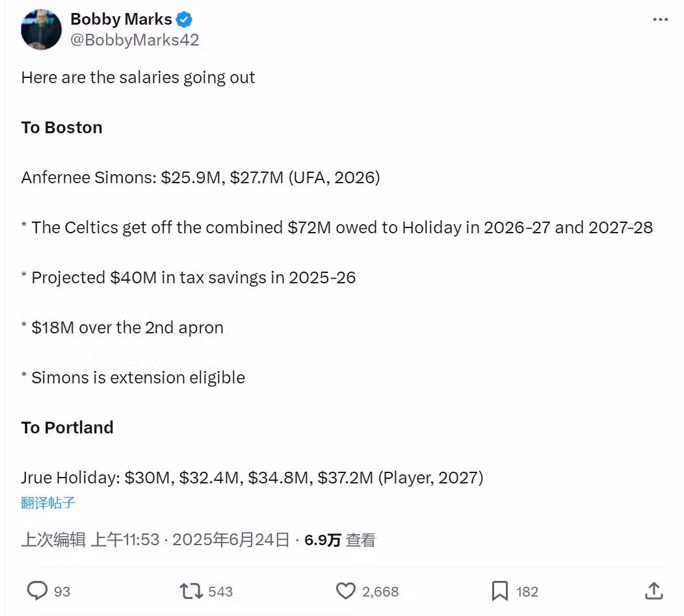Viewport: 684px width, 616px height.
Task: Open the share post icon
Action: 654,591
